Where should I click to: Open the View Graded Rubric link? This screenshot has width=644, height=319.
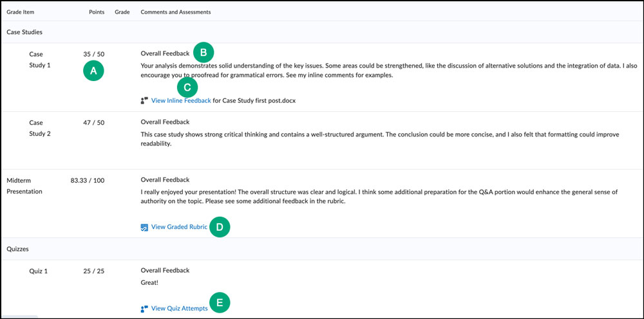click(178, 227)
